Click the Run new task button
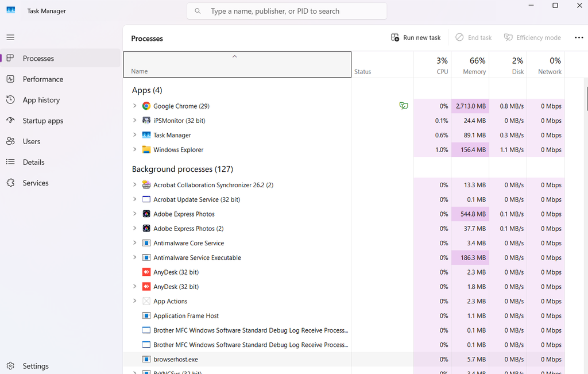588x374 pixels. click(x=416, y=37)
